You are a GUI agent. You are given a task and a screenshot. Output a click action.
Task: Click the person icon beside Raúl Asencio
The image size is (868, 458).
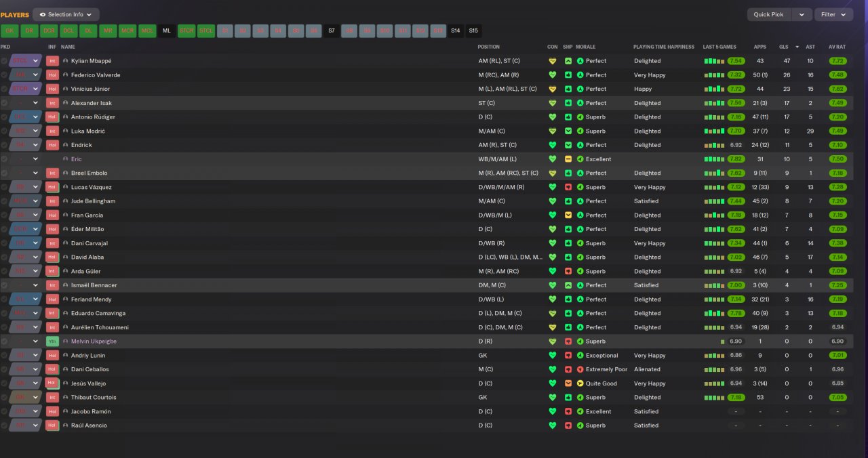tap(66, 425)
